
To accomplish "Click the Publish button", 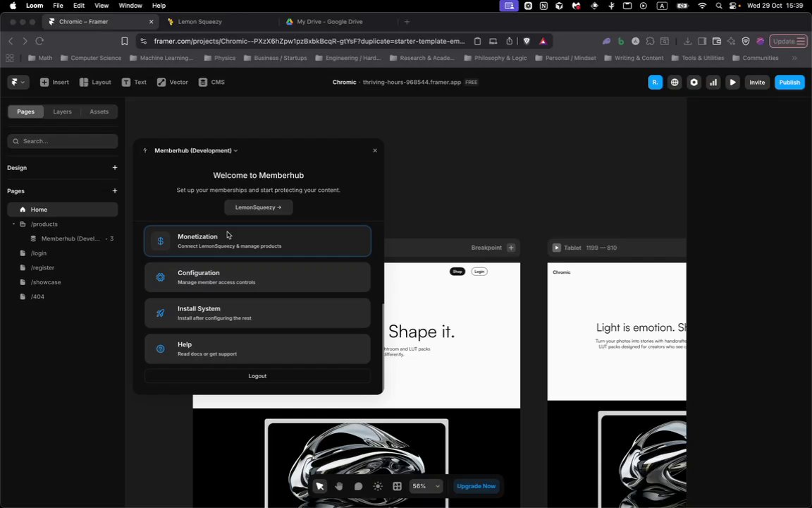I will [x=789, y=83].
